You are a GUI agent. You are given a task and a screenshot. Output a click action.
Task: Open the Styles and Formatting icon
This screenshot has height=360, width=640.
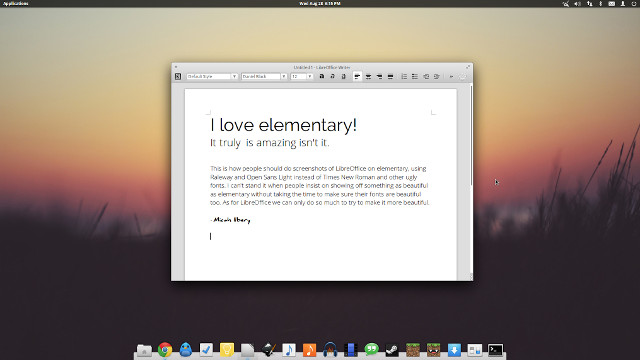click(x=178, y=76)
